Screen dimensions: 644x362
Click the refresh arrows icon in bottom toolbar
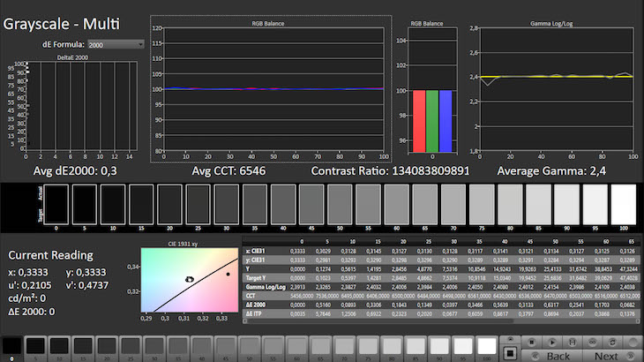[612, 342]
